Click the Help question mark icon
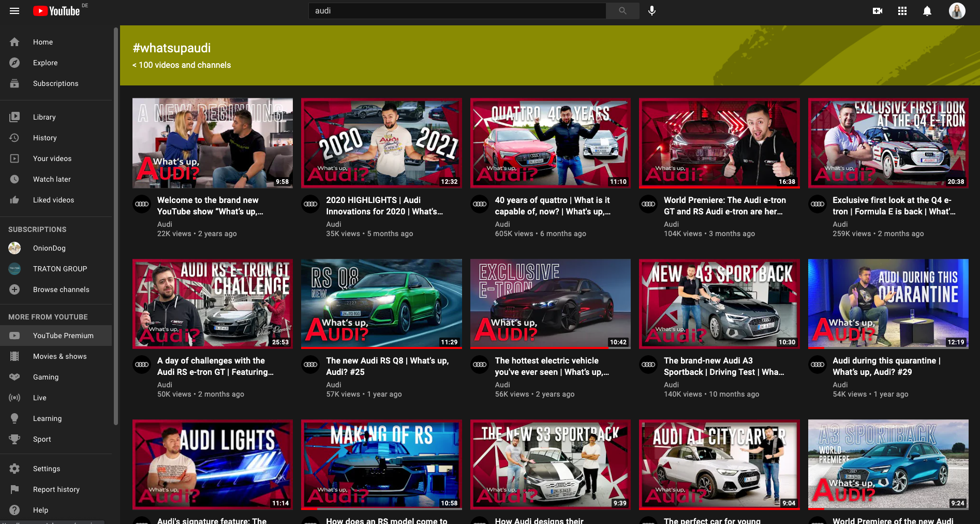 14,510
